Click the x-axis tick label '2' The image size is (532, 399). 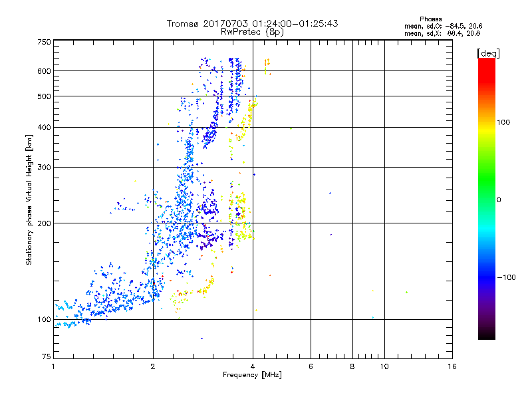pos(153,366)
